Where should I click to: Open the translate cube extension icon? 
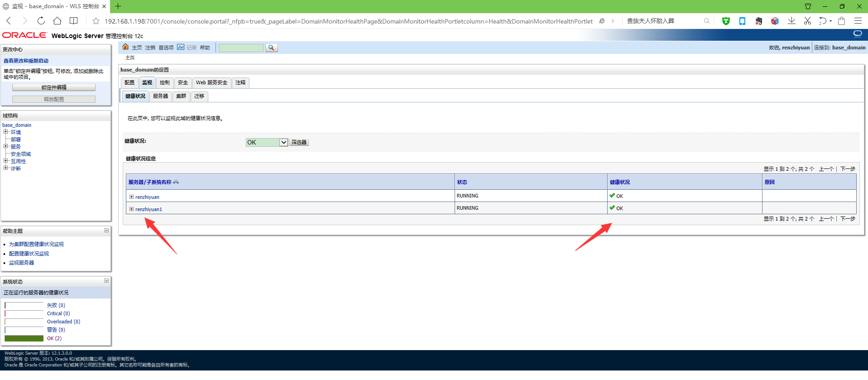[775, 21]
